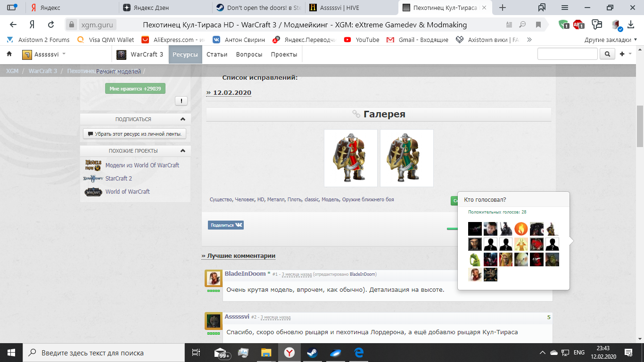Show more bookmarks with the double chevron
The height and width of the screenshot is (362, 644).
(529, 40)
